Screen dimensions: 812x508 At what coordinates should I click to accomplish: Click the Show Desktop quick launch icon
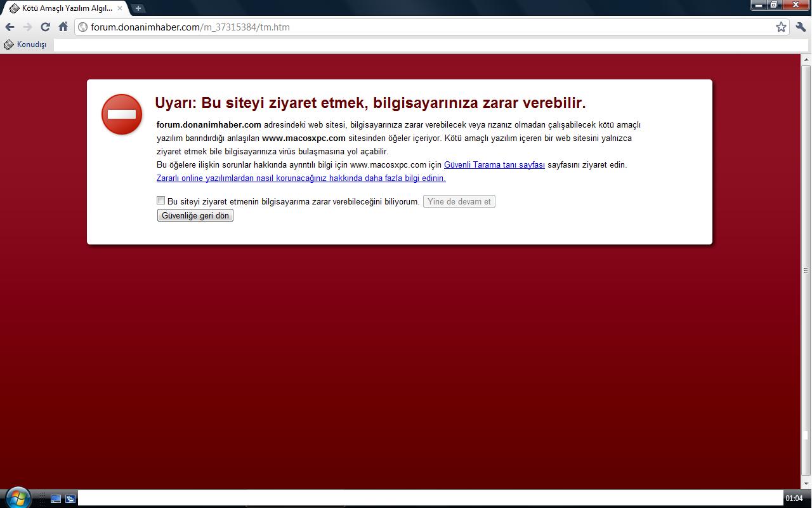(x=56, y=498)
